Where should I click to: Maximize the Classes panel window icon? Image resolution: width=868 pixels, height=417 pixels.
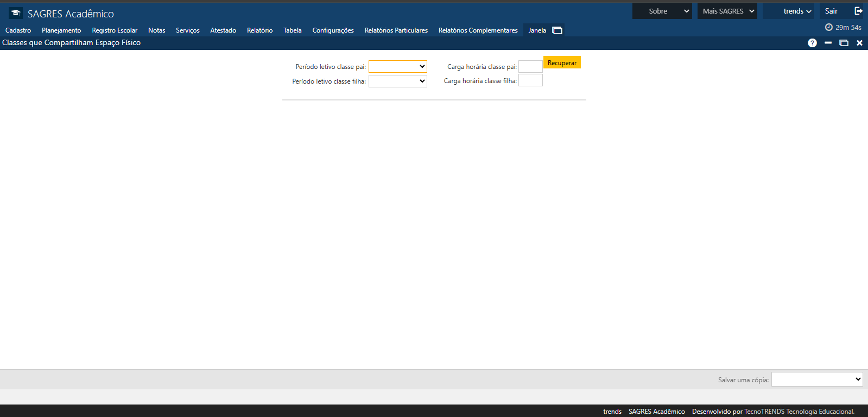click(x=844, y=43)
